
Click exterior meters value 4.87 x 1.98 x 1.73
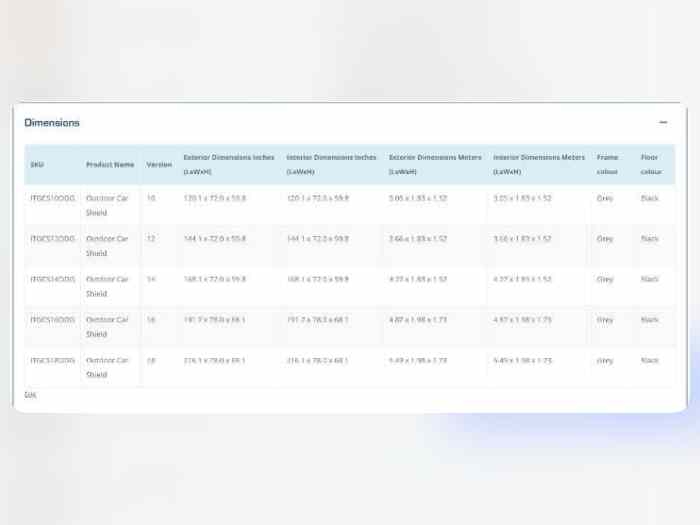(x=418, y=320)
